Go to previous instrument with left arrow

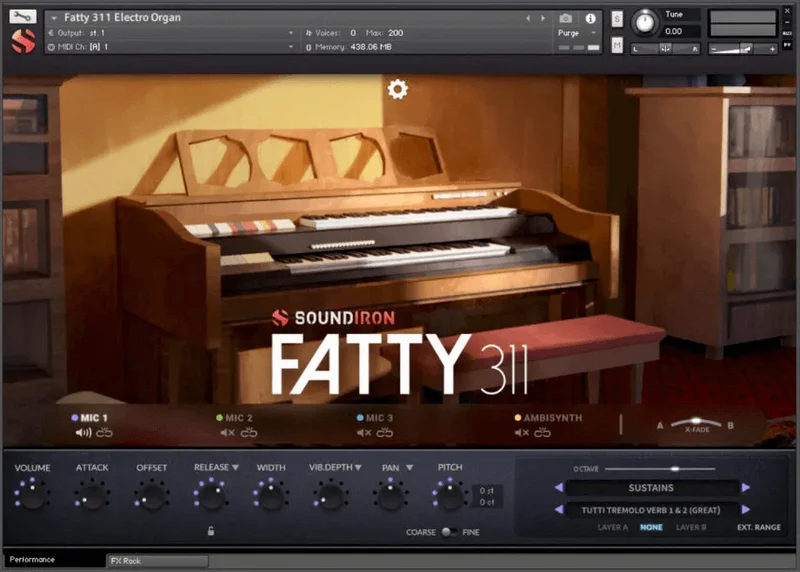pyautogui.click(x=528, y=18)
